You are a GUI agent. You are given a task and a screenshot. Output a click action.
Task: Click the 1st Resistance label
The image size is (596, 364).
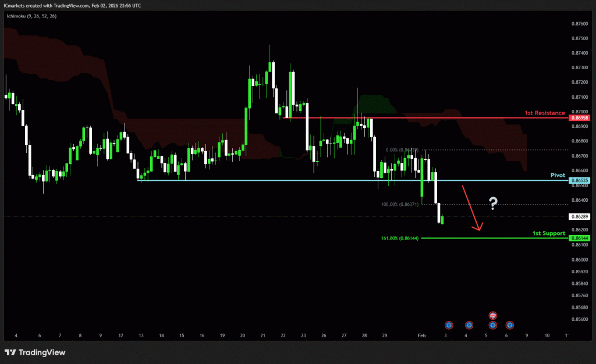point(544,113)
